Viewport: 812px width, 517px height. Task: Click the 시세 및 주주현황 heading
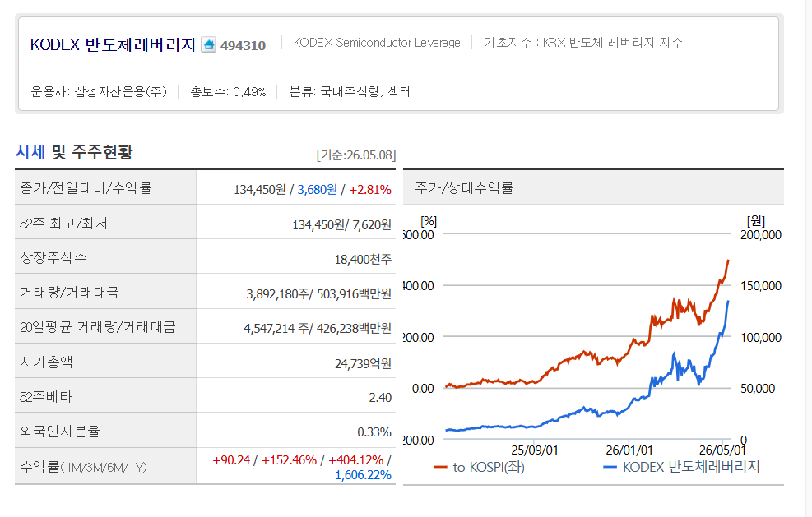point(74,151)
